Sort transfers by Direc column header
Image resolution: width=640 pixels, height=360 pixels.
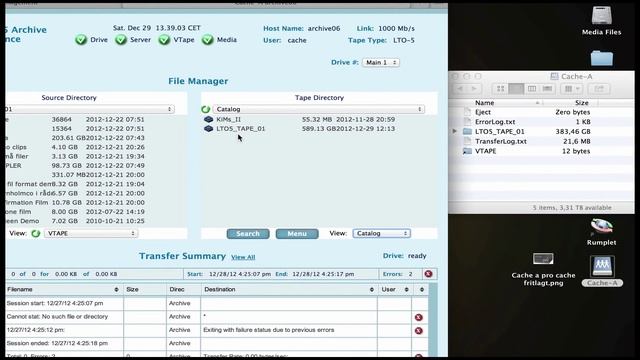[x=177, y=289]
